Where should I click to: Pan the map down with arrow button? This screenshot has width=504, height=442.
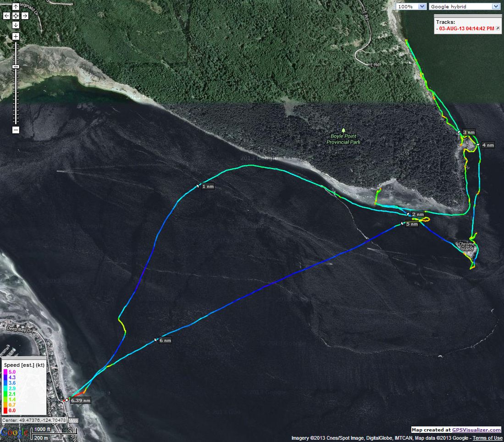pos(16,25)
